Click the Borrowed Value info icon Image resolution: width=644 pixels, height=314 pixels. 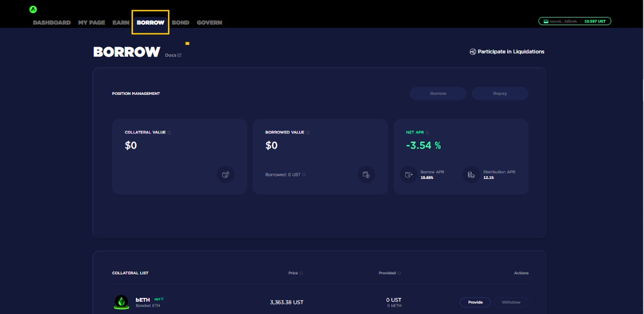308,132
